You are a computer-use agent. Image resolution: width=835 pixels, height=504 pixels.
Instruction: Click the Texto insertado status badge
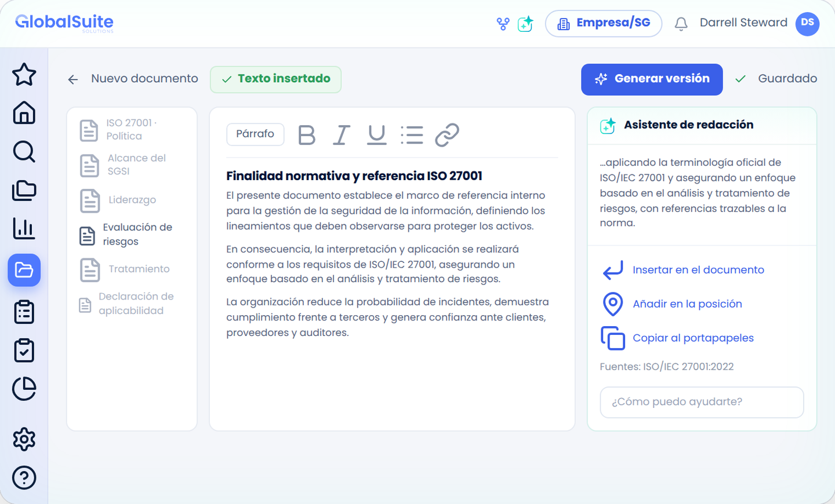(x=275, y=79)
